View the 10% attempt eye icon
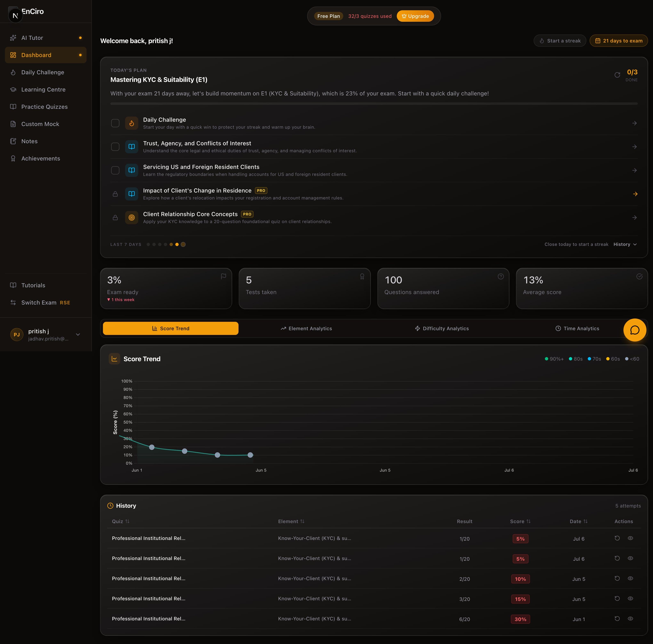 pos(630,578)
